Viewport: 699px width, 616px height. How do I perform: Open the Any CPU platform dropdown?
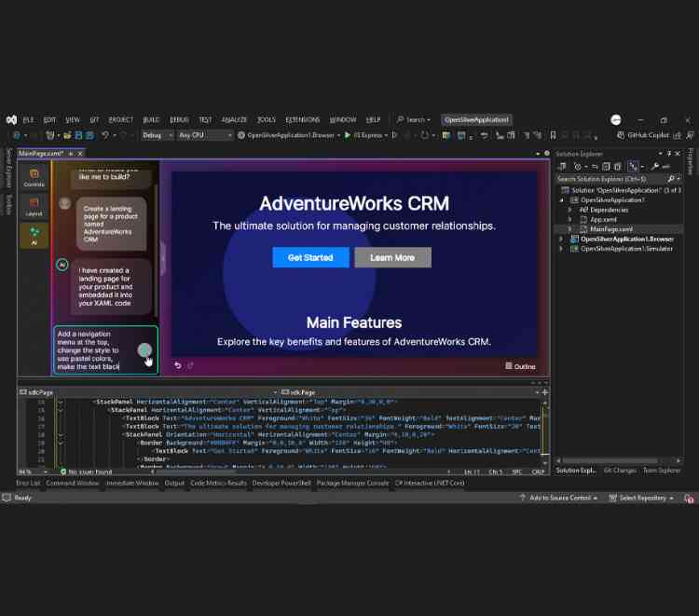point(206,135)
